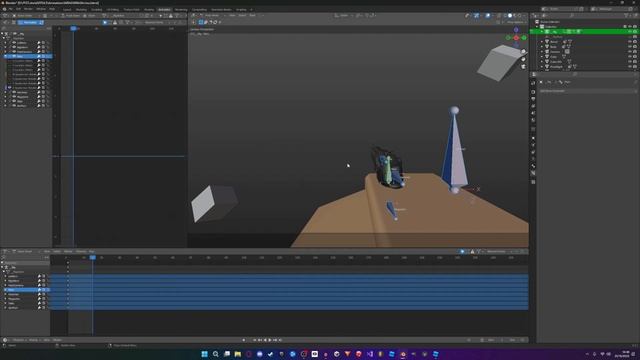This screenshot has width=640, height=360.
Task: Open the viewport View menu
Action: pyautogui.click(x=232, y=16)
